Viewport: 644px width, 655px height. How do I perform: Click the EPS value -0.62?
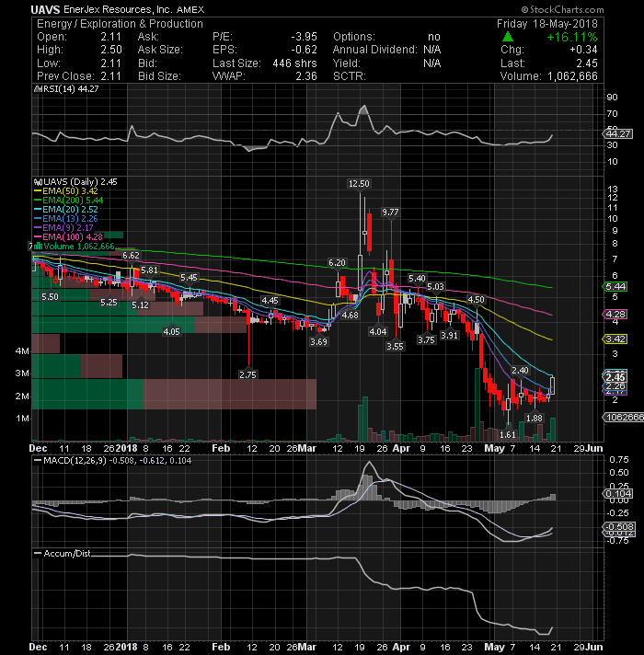coord(304,50)
